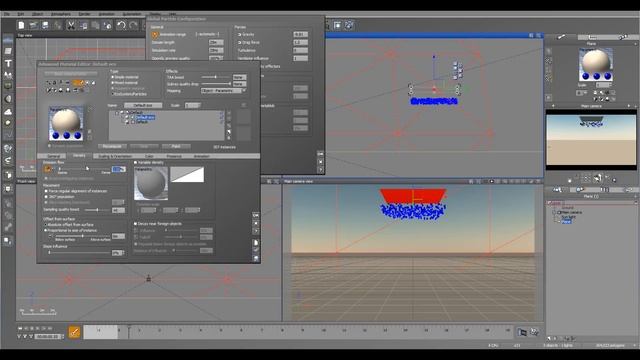
Task: Click the render icon on the timeline right
Action: click(522, 332)
